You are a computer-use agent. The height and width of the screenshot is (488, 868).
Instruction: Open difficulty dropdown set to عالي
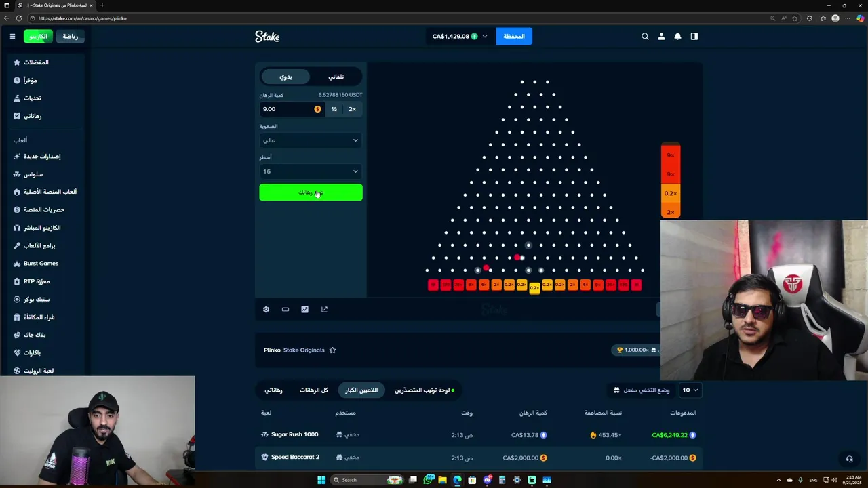tap(311, 140)
